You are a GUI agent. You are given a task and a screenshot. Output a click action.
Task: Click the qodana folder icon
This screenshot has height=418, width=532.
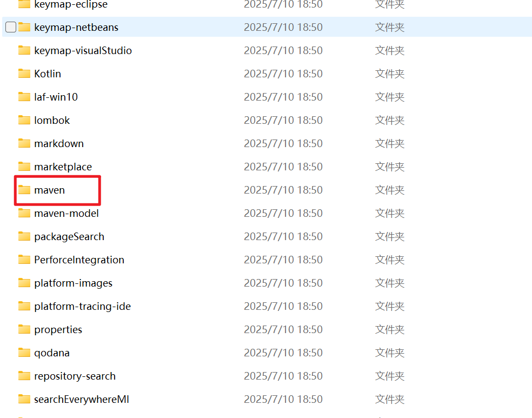(24, 353)
